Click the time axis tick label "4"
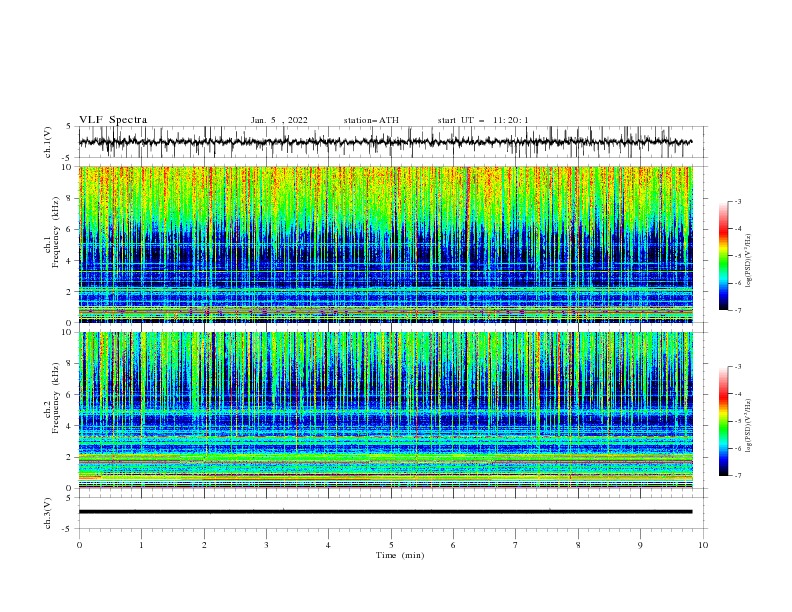The image size is (792, 612). [329, 545]
